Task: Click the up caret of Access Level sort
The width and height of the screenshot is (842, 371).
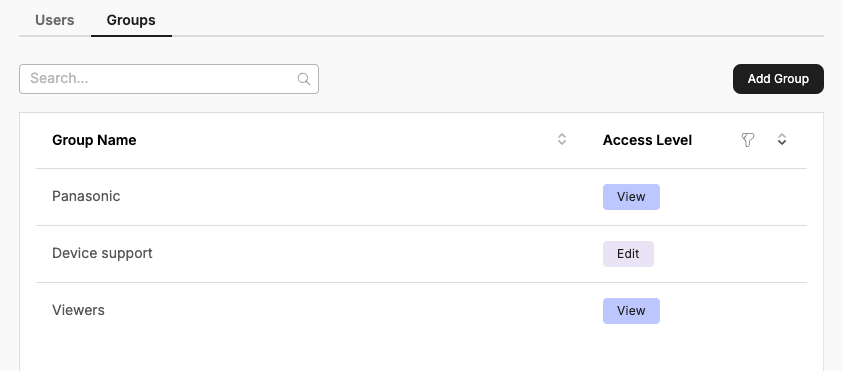Action: coord(782,136)
